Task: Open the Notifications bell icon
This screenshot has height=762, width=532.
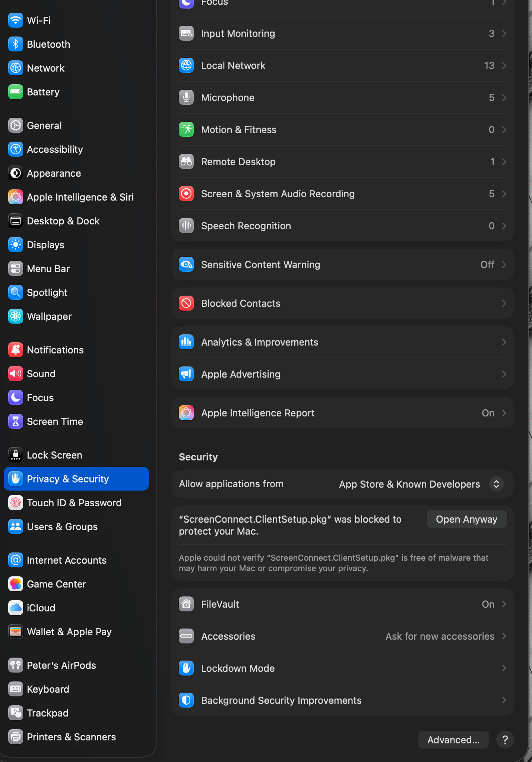Action: [x=16, y=350]
